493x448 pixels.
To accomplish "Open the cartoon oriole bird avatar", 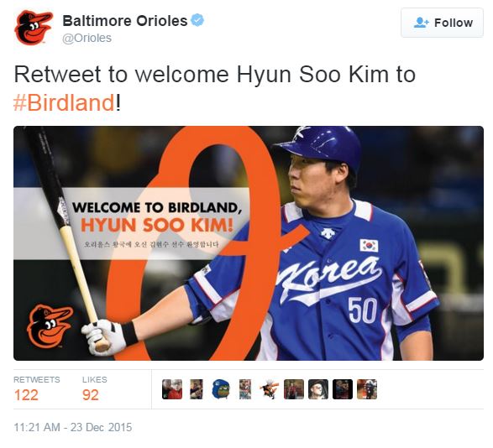I will [x=270, y=389].
